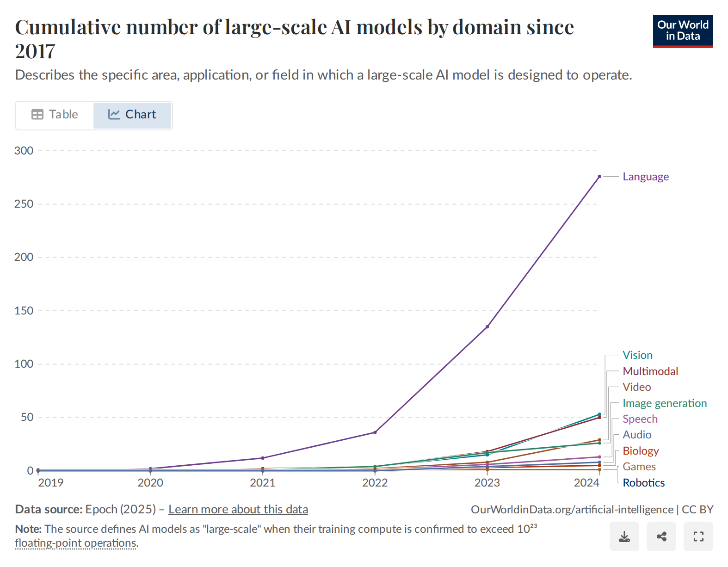This screenshot has height=567, width=728.
Task: Select the Audio legend label
Action: click(x=637, y=435)
